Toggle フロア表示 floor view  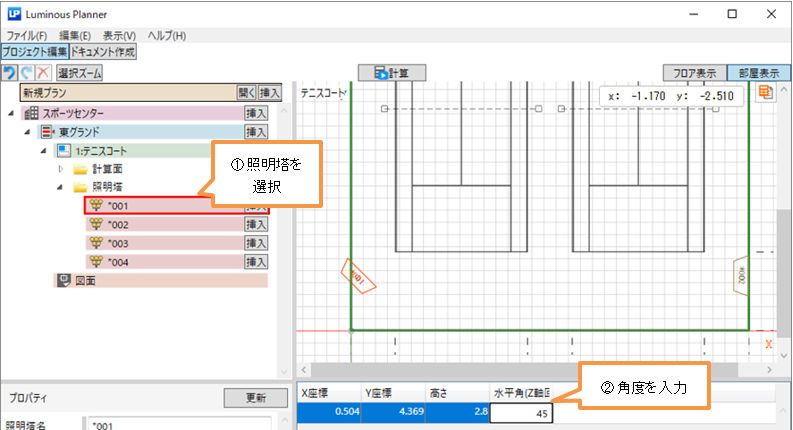pos(694,73)
